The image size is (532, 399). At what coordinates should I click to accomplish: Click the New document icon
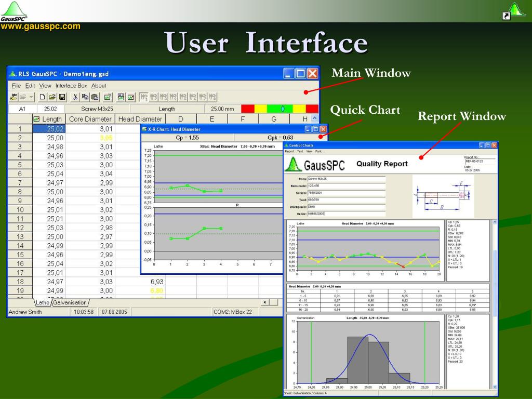click(x=42, y=97)
